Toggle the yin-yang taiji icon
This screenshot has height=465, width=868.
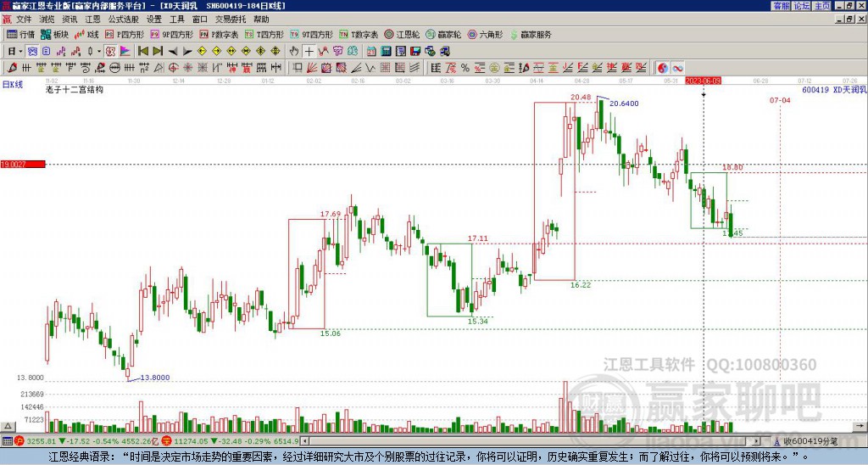662,68
